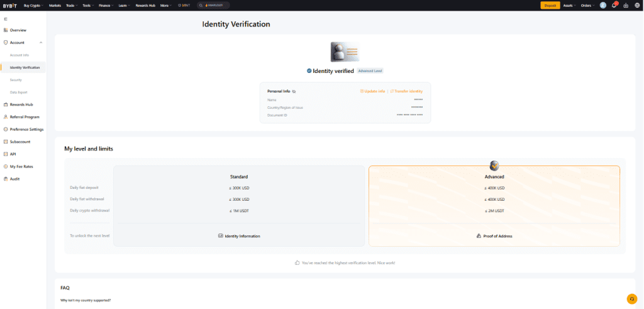
Task: Click the Rewards Hub gift icon in sidebar
Action: [5, 104]
